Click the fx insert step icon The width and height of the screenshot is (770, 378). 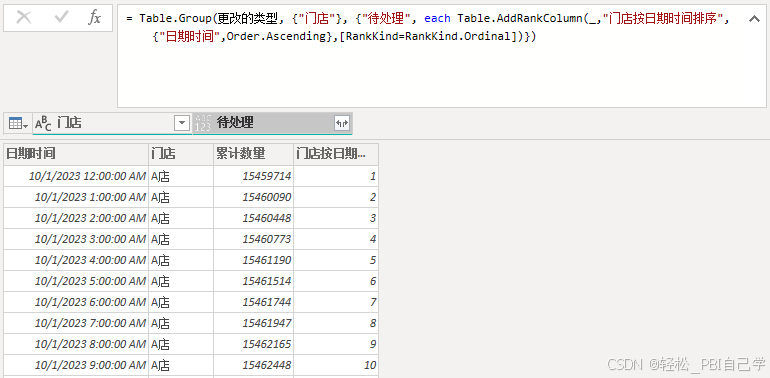[x=94, y=18]
